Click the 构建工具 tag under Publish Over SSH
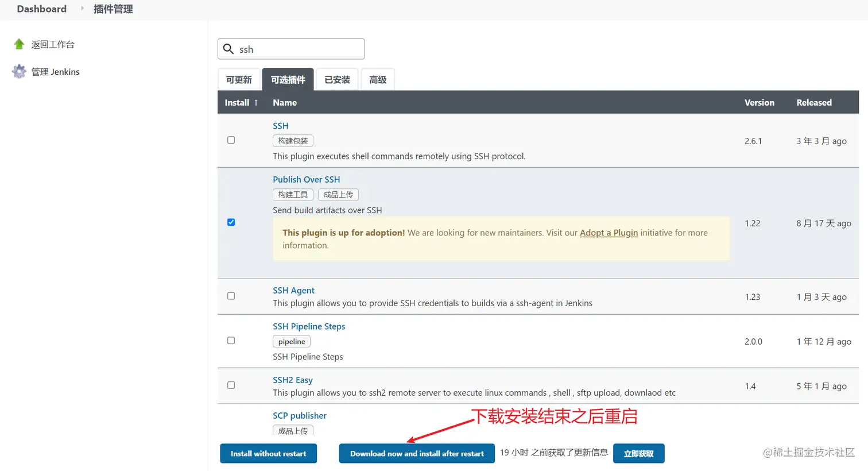 (293, 195)
